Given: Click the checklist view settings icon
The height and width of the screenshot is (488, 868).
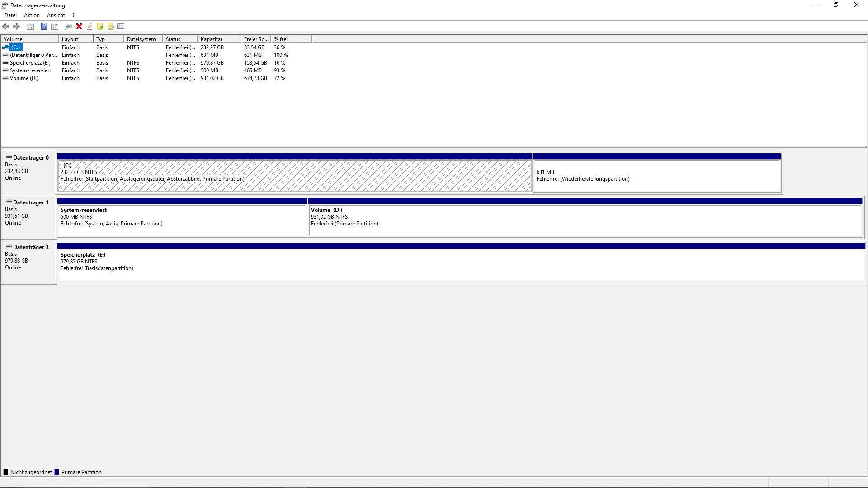Looking at the screenshot, I should coord(121,26).
